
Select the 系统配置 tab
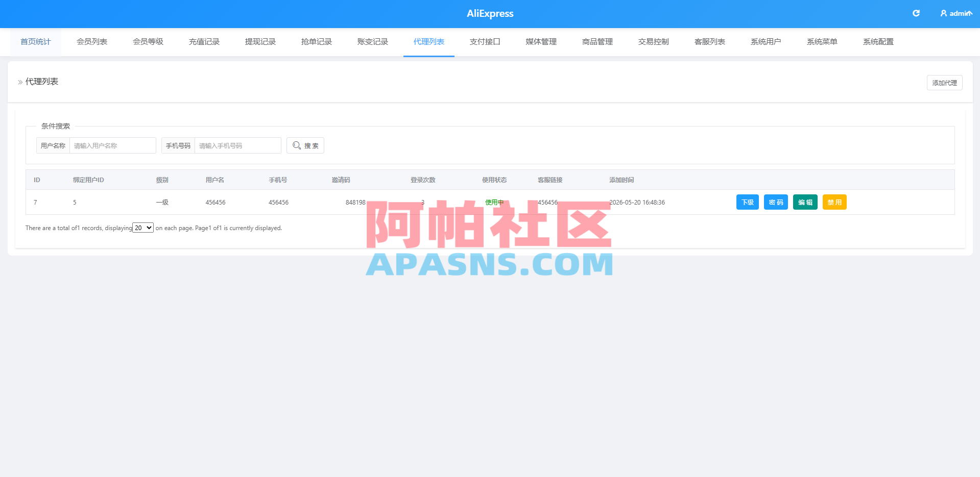coord(878,42)
